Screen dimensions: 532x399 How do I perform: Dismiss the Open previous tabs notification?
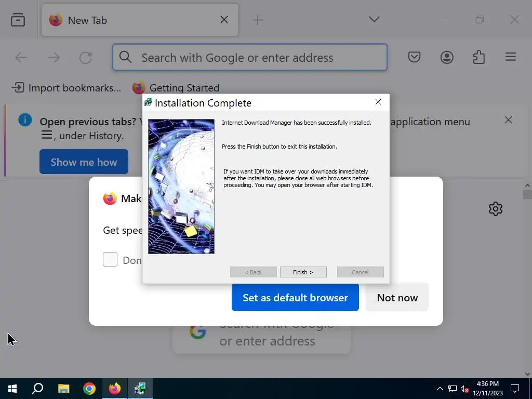click(508, 120)
